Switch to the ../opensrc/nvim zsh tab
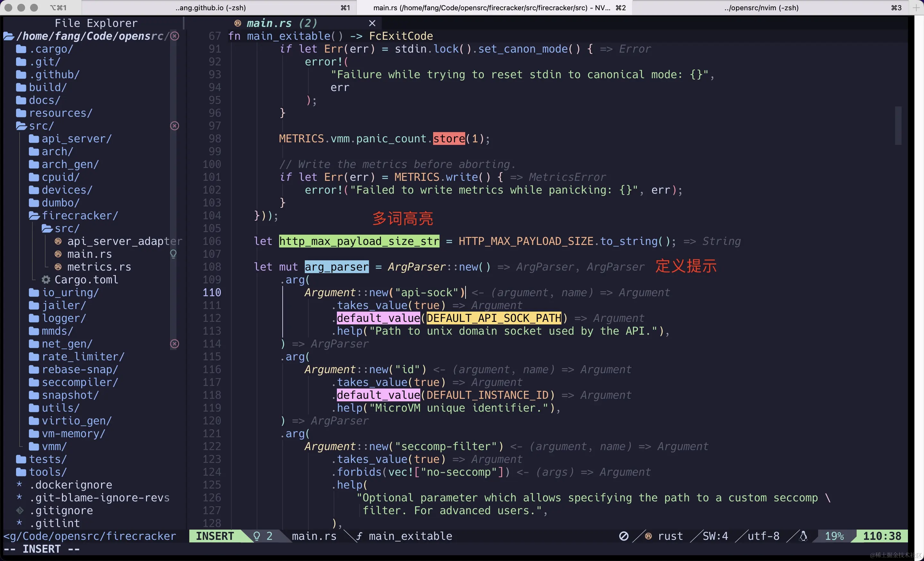924x561 pixels. click(x=761, y=7)
